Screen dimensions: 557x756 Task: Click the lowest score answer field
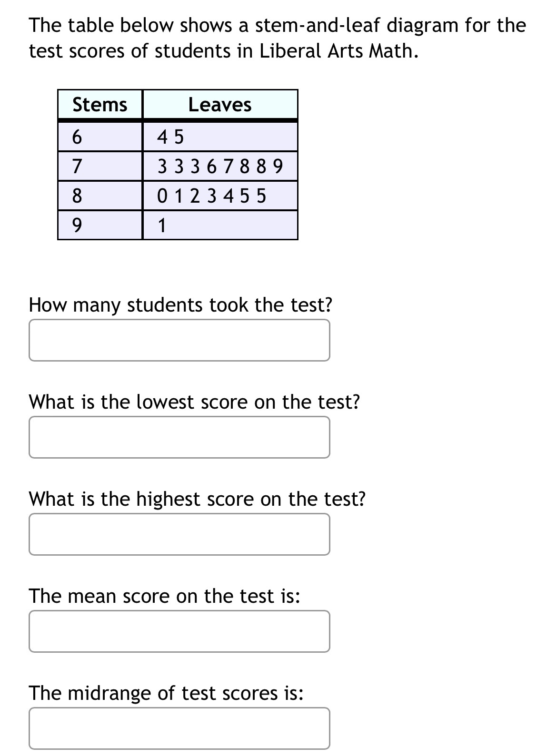point(179,437)
